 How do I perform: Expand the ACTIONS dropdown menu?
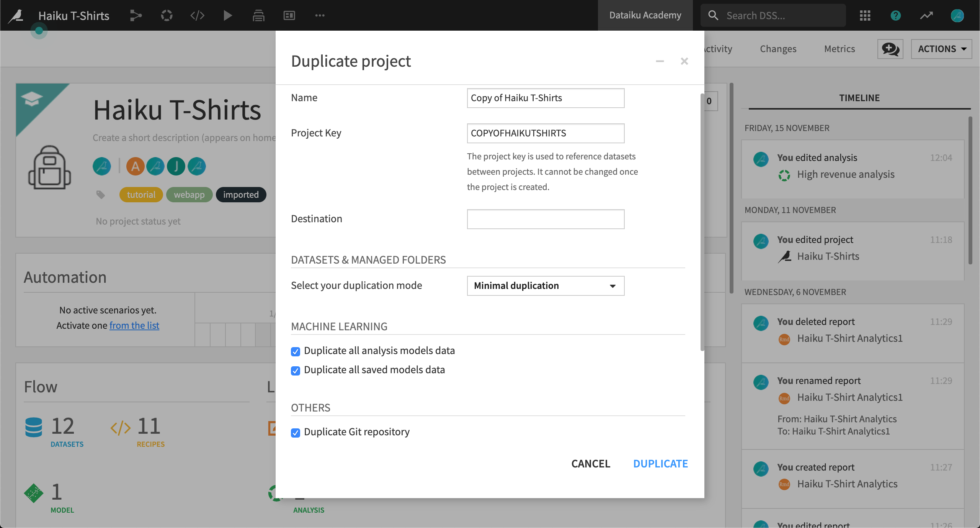(941, 49)
